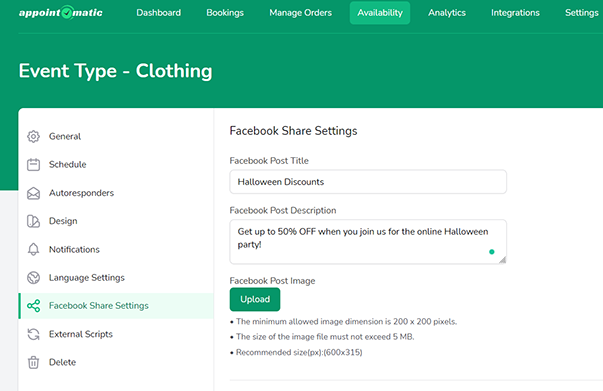
Task: Open the Dashboard tab
Action: pyautogui.click(x=158, y=13)
